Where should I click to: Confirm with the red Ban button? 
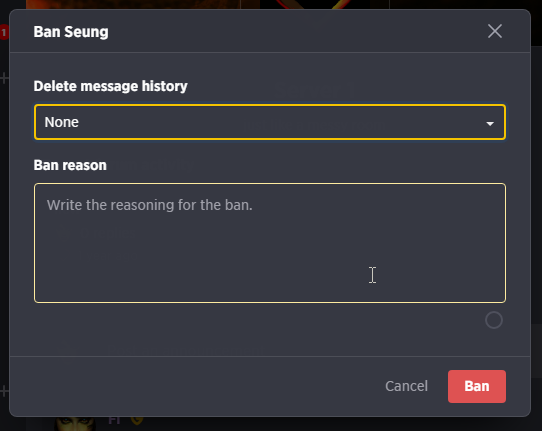click(477, 386)
